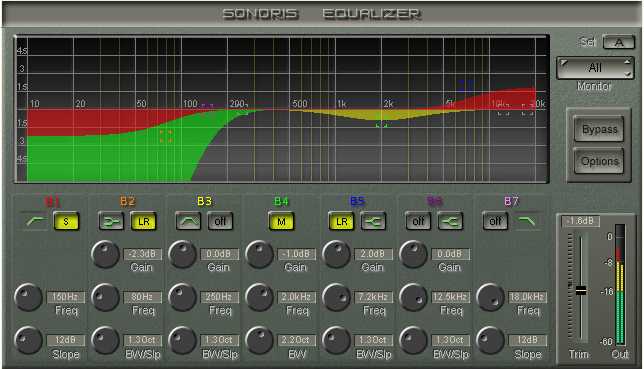Select the B3 bell filter shape icon

pos(189,221)
